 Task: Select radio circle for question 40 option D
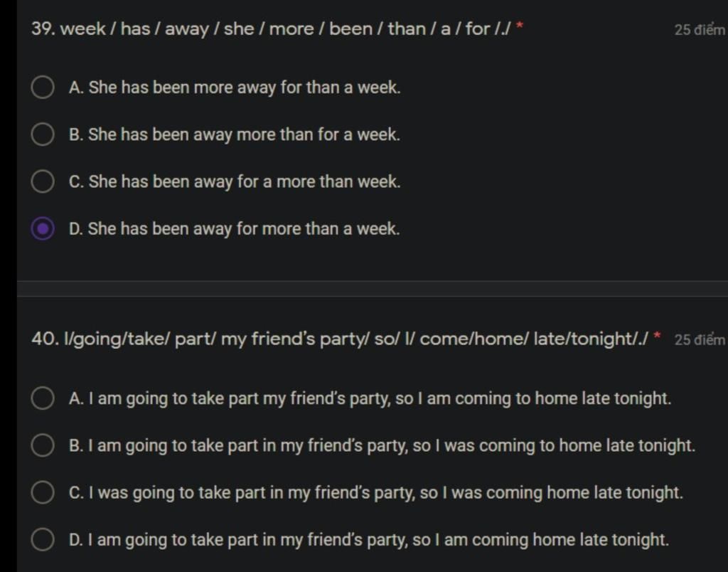(43, 539)
